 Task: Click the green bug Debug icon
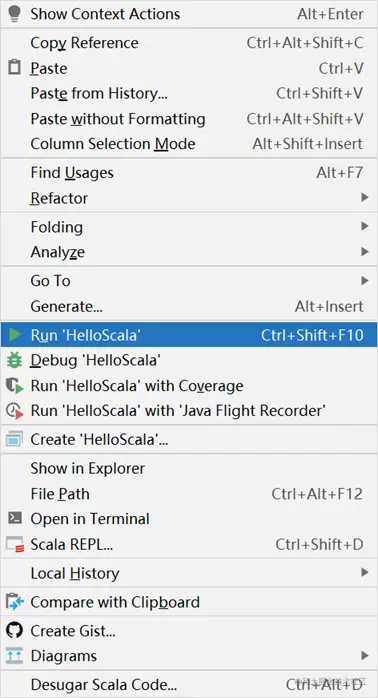point(15,360)
